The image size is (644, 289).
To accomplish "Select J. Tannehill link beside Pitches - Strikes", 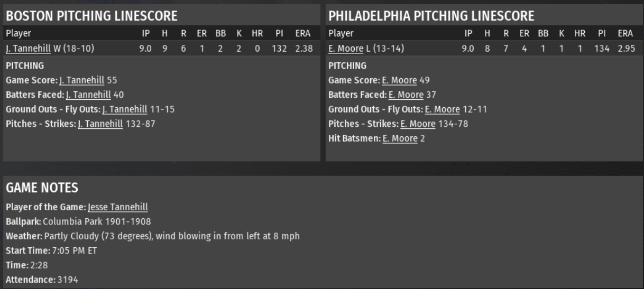I will (100, 124).
